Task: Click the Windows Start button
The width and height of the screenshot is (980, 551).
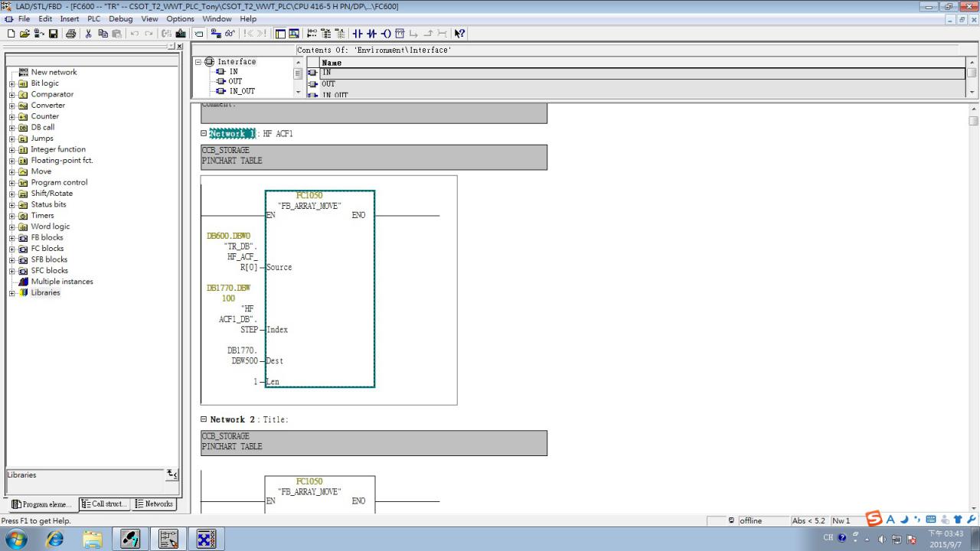Action: pyautogui.click(x=16, y=539)
